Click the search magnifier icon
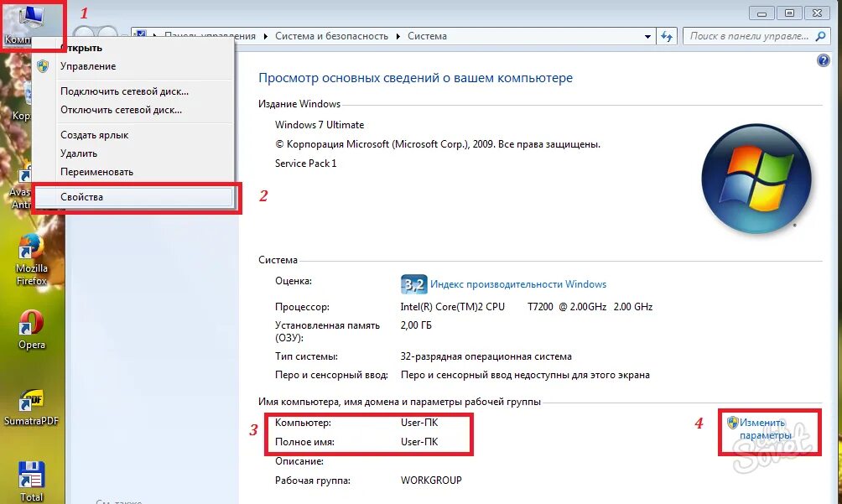842x504 pixels. click(x=820, y=37)
